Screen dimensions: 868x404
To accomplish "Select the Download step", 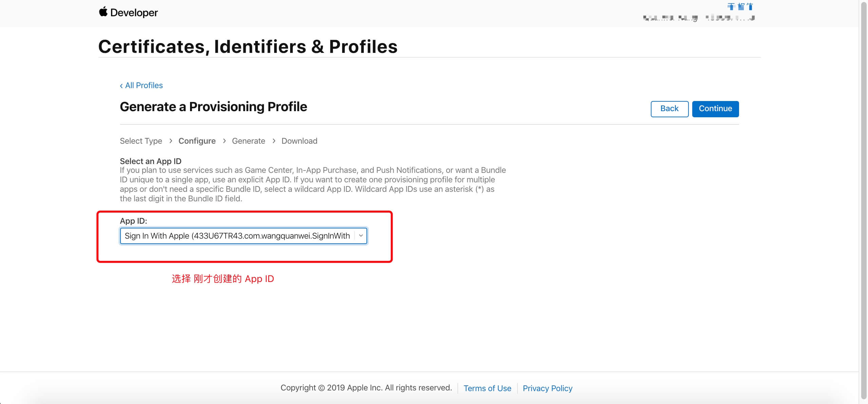I will point(299,141).
